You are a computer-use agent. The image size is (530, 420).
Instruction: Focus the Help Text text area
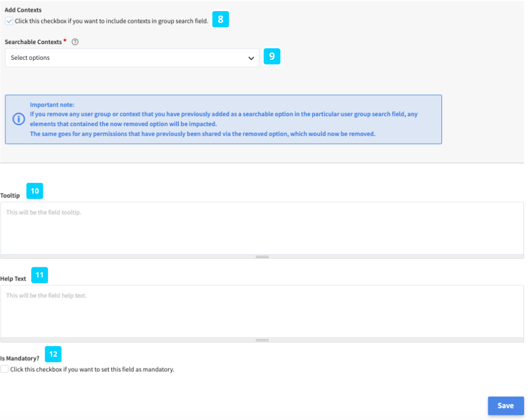262,311
